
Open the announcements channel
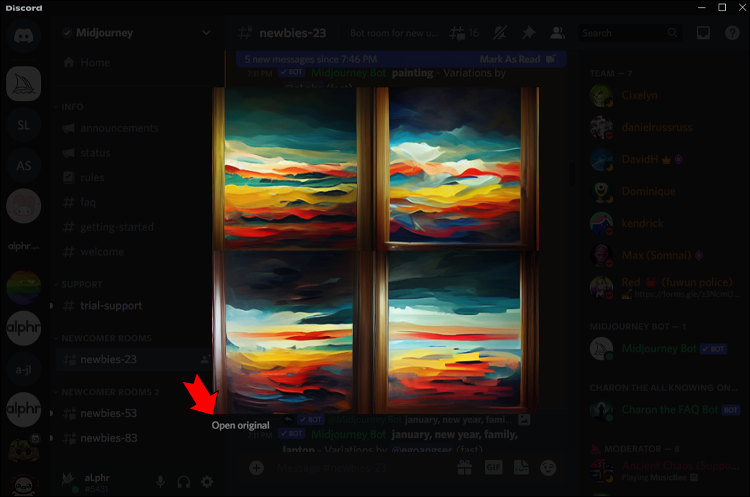[118, 128]
